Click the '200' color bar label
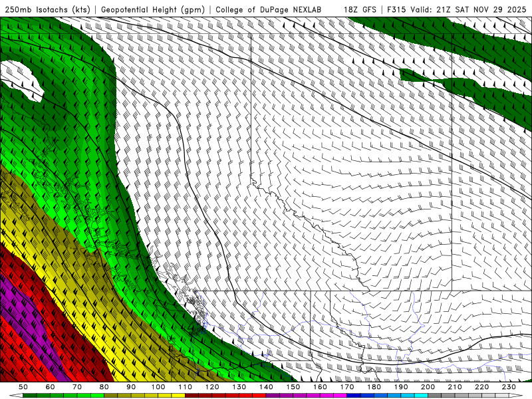This screenshot has width=532, height=399. pyautogui.click(x=428, y=387)
